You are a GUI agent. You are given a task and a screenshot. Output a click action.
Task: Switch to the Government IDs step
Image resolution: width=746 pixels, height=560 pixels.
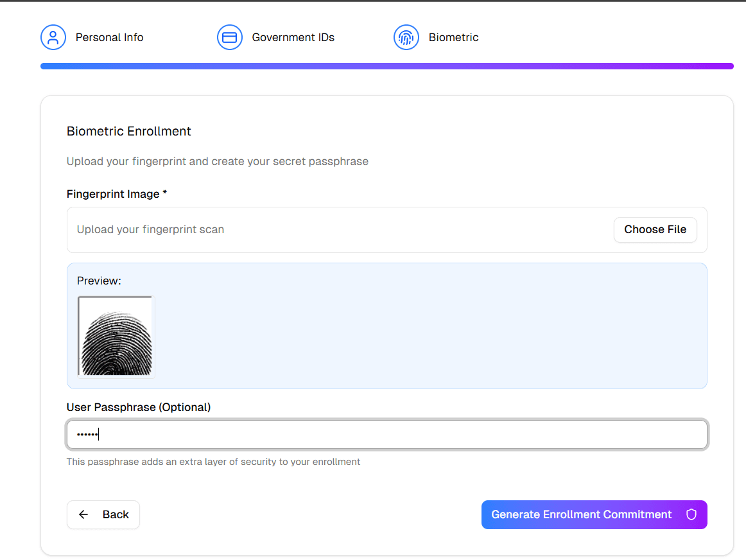tap(293, 37)
